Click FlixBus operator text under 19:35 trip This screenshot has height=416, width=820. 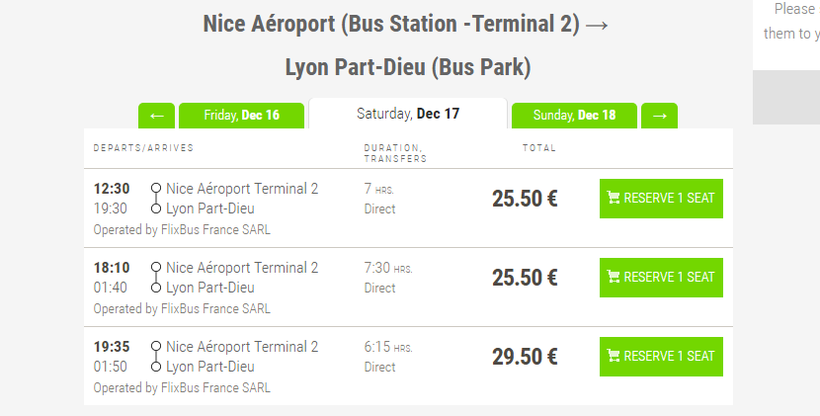point(182,387)
